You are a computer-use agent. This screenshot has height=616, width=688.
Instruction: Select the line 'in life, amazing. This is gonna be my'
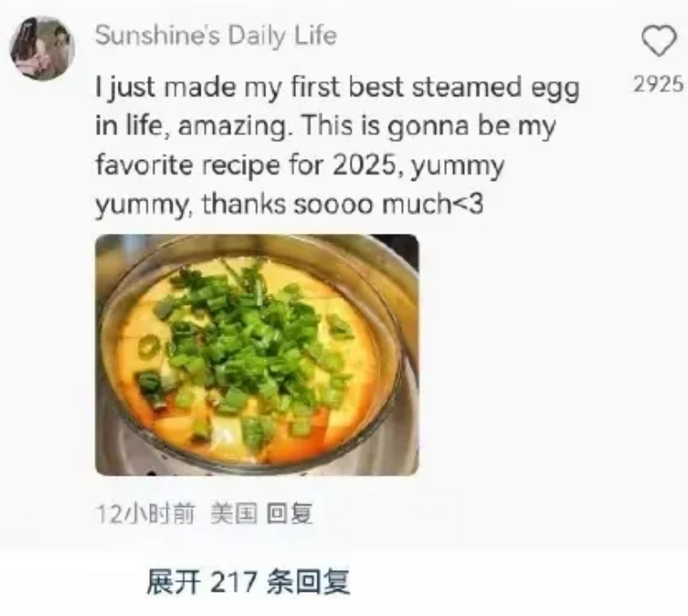click(x=326, y=127)
